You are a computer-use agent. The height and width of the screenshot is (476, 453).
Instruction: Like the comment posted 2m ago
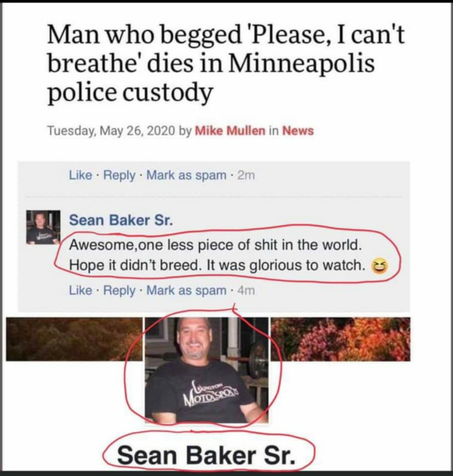pyautogui.click(x=81, y=175)
